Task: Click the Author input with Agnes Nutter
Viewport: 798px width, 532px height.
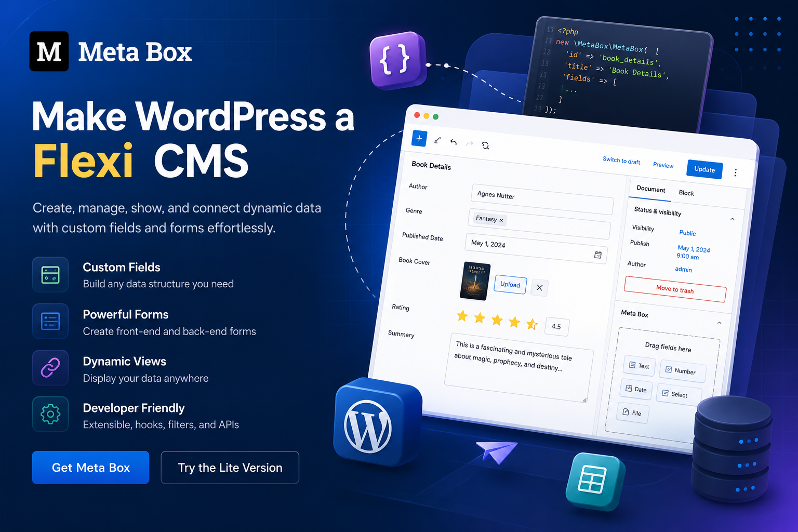Action: coord(542,199)
